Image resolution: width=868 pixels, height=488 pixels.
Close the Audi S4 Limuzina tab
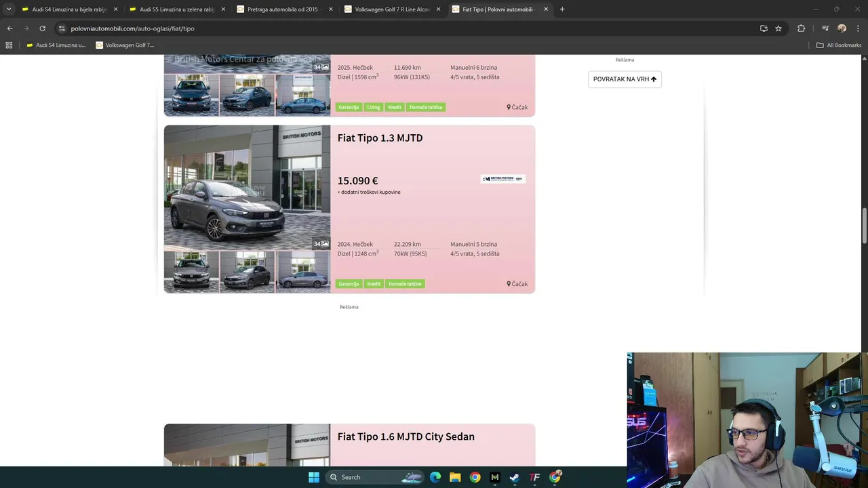(115, 9)
